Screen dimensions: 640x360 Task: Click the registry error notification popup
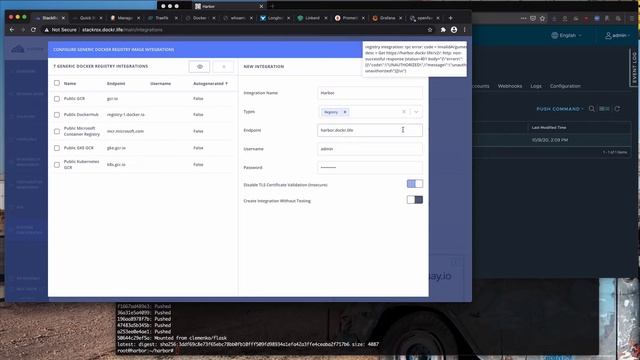point(414,59)
